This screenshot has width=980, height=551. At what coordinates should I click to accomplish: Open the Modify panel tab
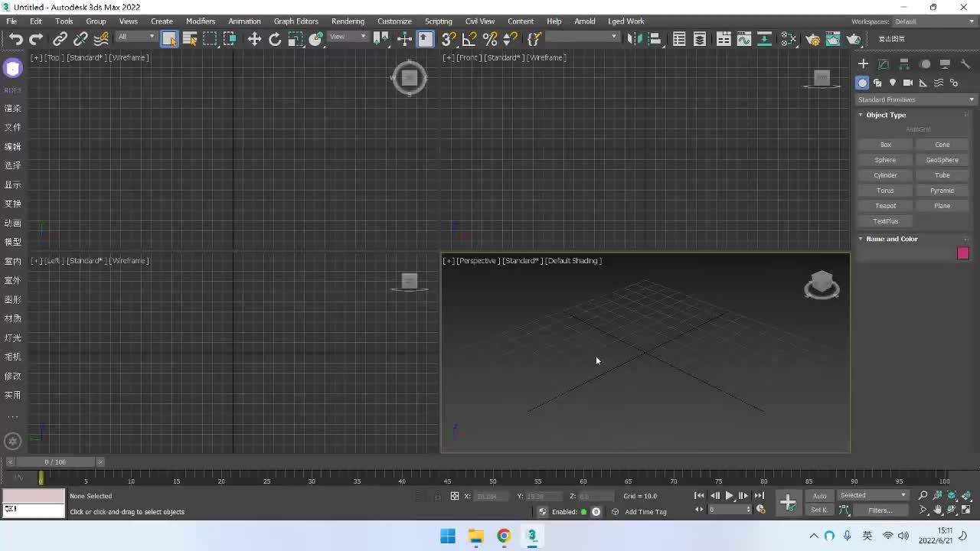[884, 64]
